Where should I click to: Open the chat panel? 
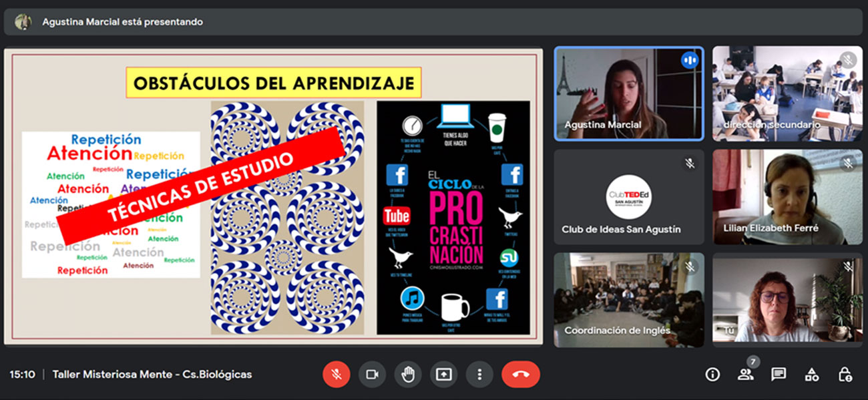pyautogui.click(x=779, y=375)
